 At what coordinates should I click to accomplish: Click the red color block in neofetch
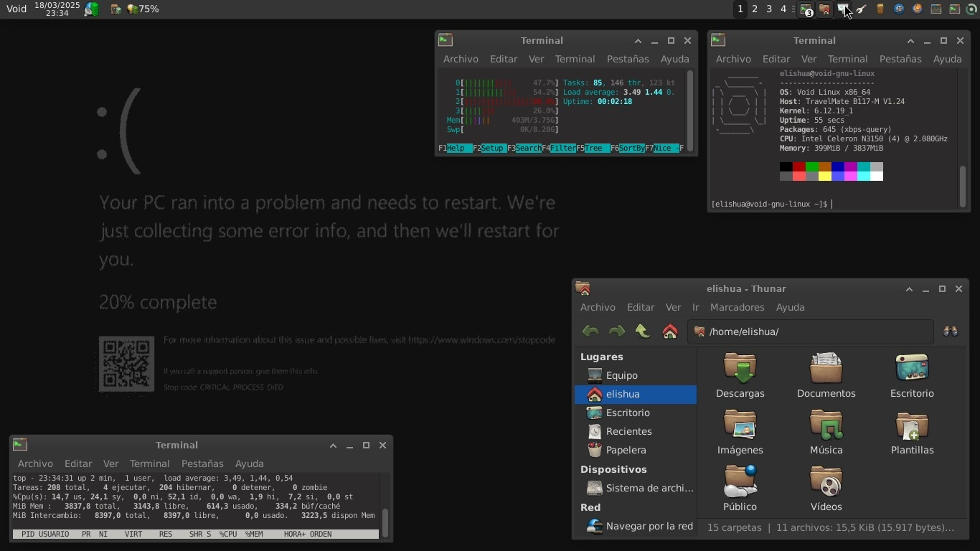click(x=798, y=167)
